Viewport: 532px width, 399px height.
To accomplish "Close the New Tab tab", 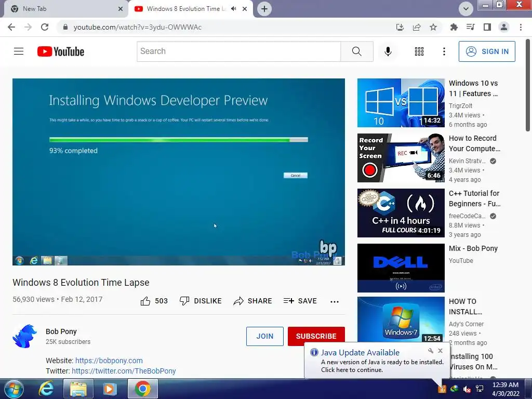I will coord(121,9).
